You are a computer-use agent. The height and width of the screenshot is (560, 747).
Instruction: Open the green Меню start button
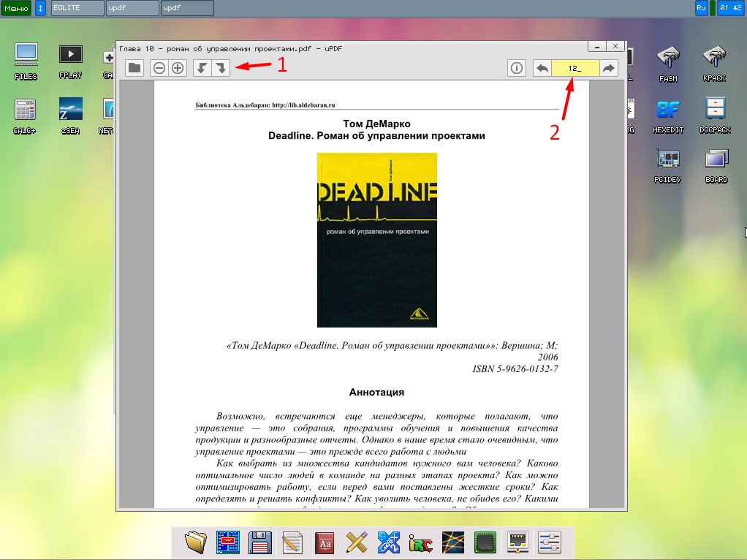[16, 8]
